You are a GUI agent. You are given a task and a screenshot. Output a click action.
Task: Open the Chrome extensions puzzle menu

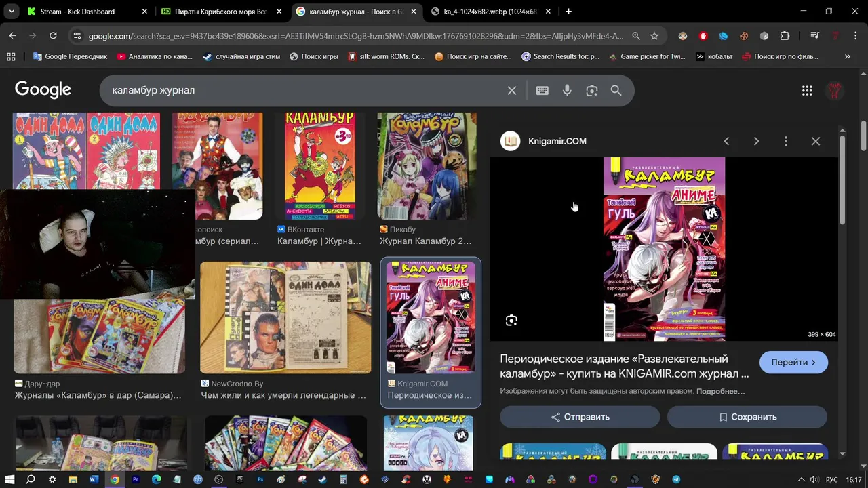(x=785, y=35)
